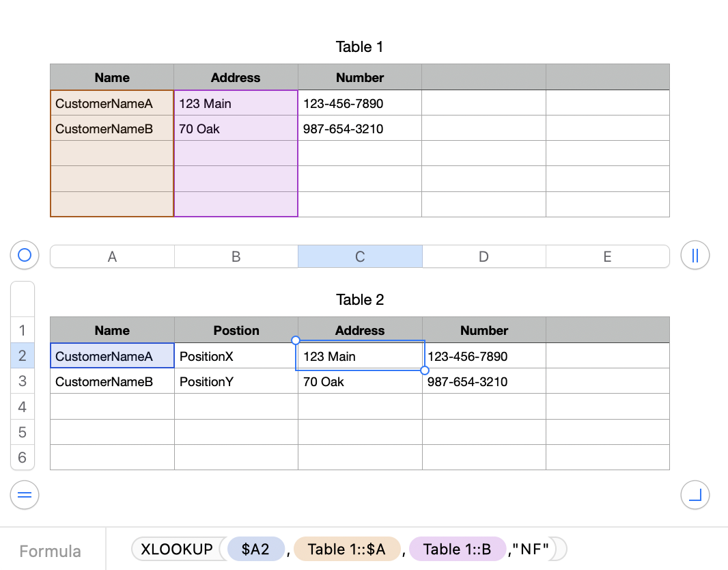
Task: Select the CustomerNameB cell in Table 1
Action: click(111, 128)
